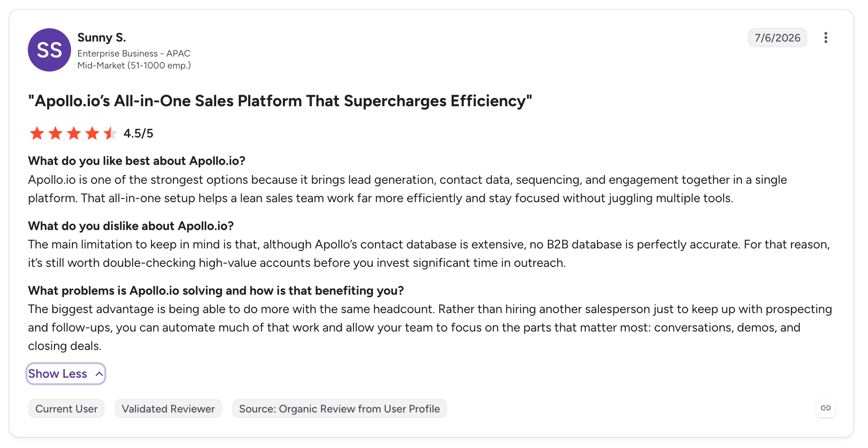Click the third rating star

(74, 133)
